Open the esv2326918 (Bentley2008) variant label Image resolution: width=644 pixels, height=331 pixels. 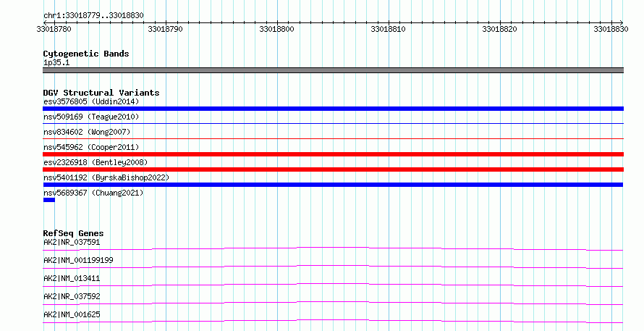[x=96, y=162]
